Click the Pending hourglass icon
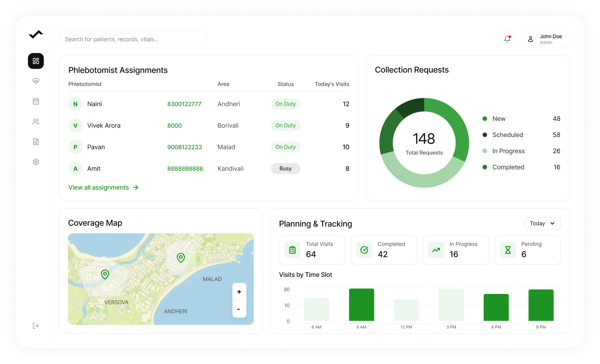The image size is (600, 364). [508, 250]
